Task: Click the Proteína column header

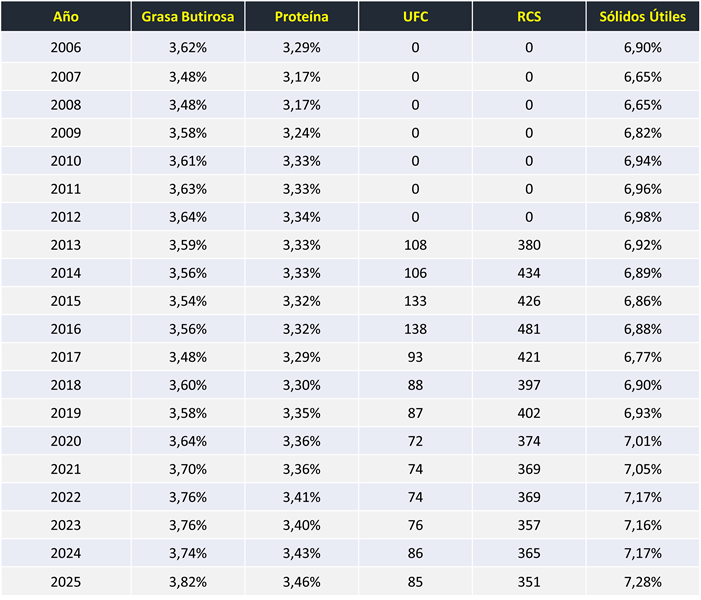Action: [301, 17]
